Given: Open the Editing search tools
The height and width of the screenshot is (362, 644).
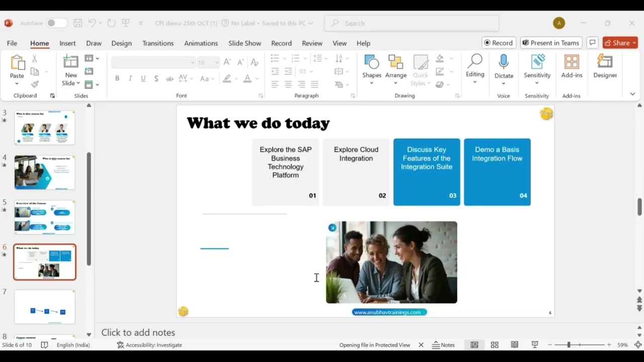Looking at the screenshot, I should pyautogui.click(x=475, y=69).
